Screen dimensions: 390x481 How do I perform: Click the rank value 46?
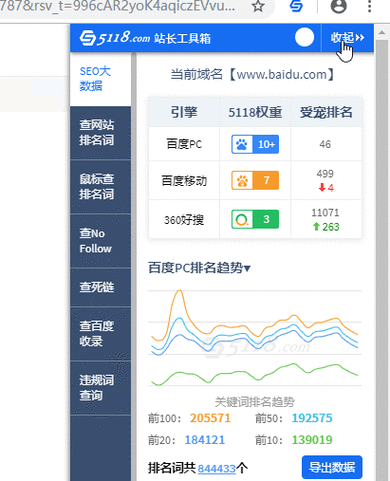click(325, 144)
